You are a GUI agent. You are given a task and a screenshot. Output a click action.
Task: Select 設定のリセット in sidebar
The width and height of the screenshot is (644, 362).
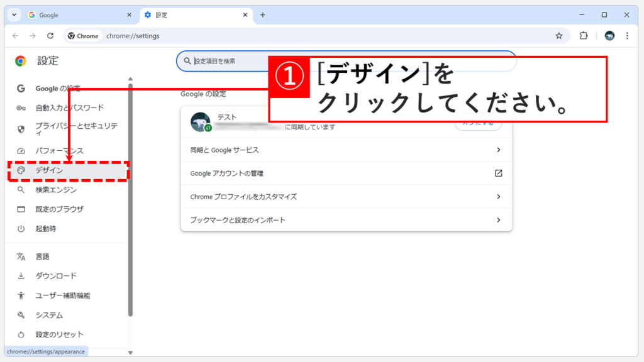[x=60, y=334]
